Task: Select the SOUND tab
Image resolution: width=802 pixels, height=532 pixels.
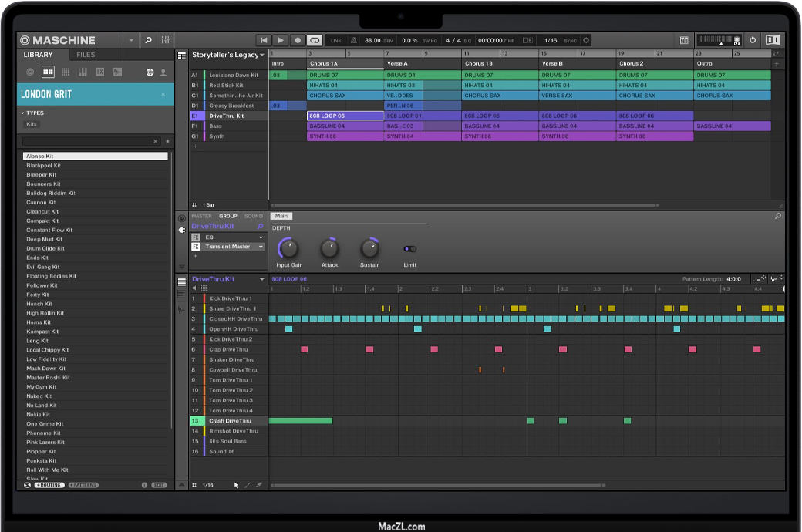Action: click(x=254, y=216)
